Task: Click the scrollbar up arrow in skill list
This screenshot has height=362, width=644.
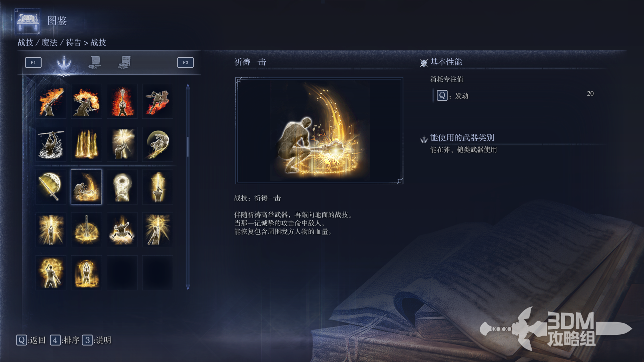Action: pyautogui.click(x=188, y=86)
